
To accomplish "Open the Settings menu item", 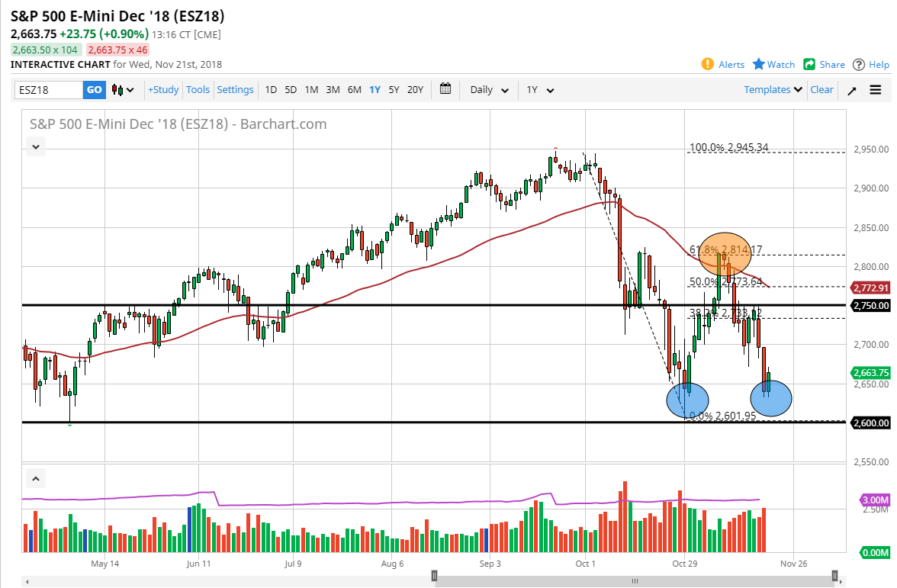I will click(235, 89).
